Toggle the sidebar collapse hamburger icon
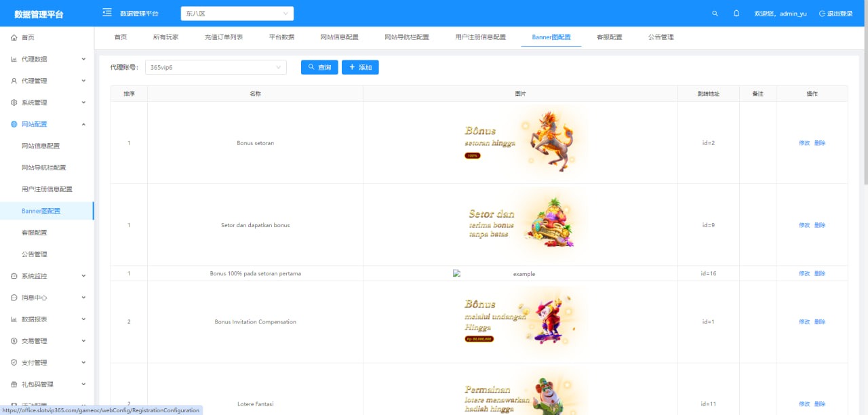This screenshot has height=415, width=868. pyautogui.click(x=106, y=13)
